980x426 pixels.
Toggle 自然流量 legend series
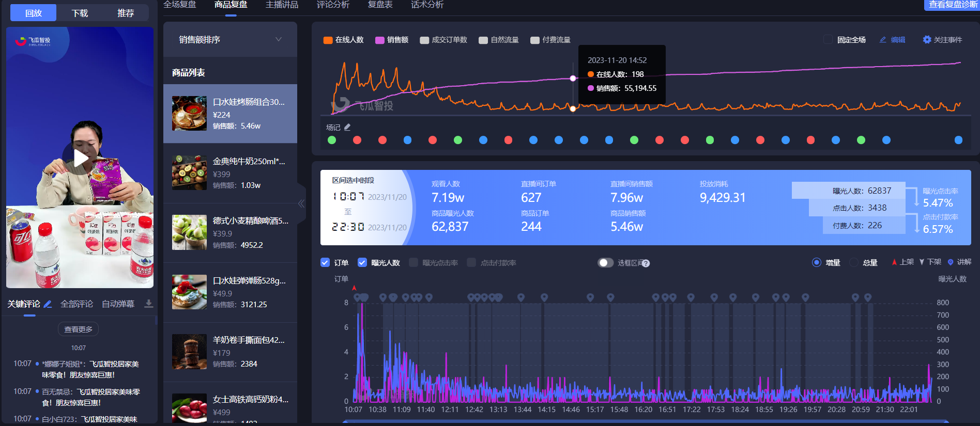coord(498,40)
